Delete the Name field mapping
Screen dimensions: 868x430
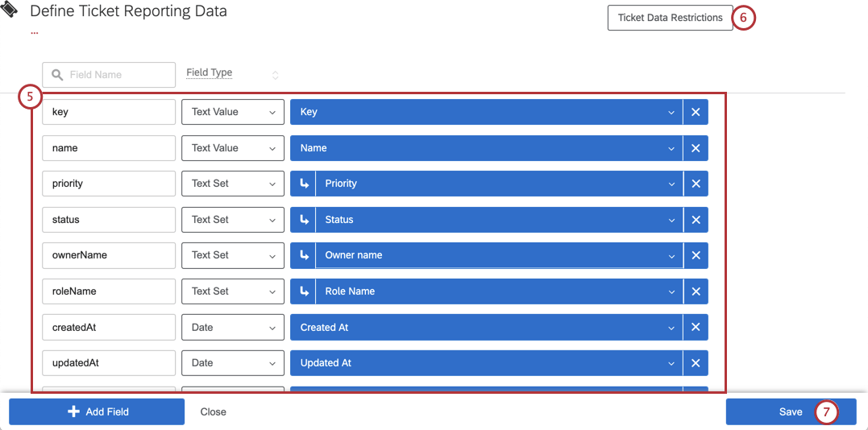[696, 148]
